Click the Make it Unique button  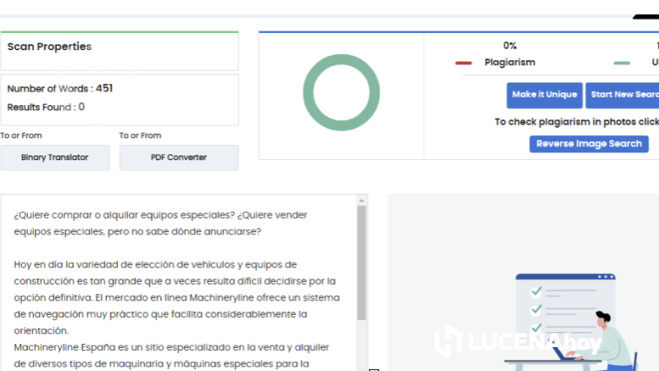coord(544,95)
